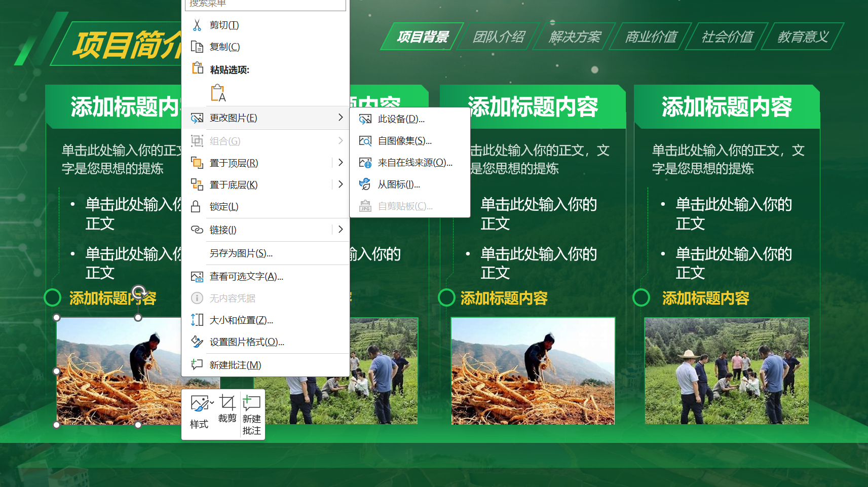Click the 搜索菜单 search box

[266, 4]
